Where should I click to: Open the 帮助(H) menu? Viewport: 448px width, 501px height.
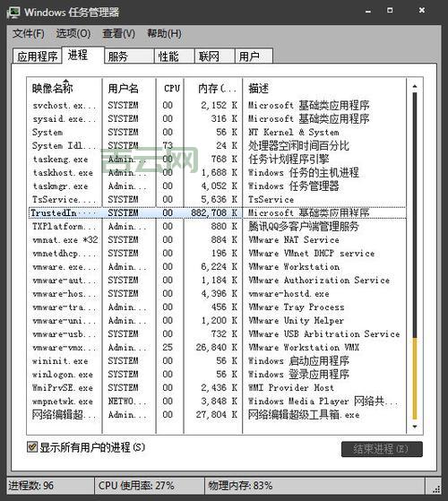coord(164,33)
